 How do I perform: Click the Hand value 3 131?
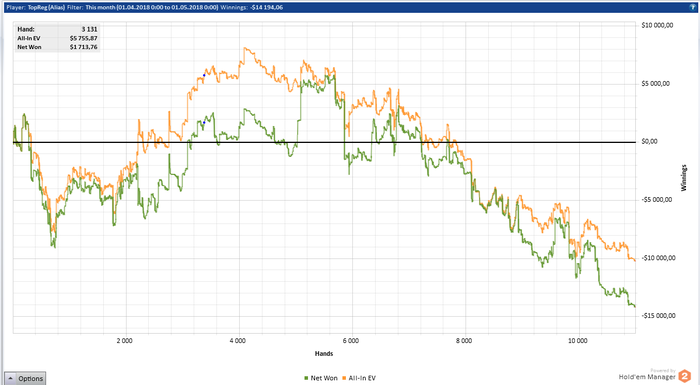coord(89,29)
